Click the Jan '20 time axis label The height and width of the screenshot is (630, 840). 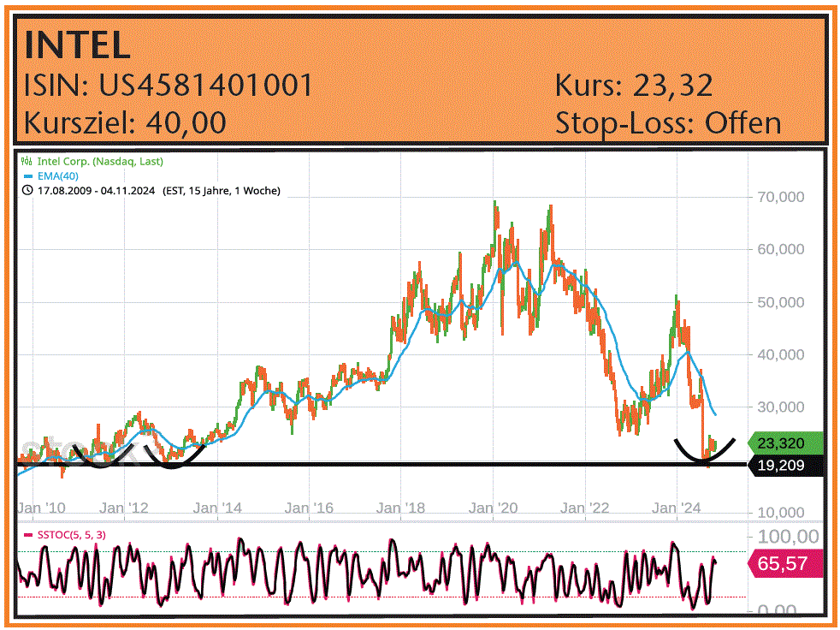493,508
